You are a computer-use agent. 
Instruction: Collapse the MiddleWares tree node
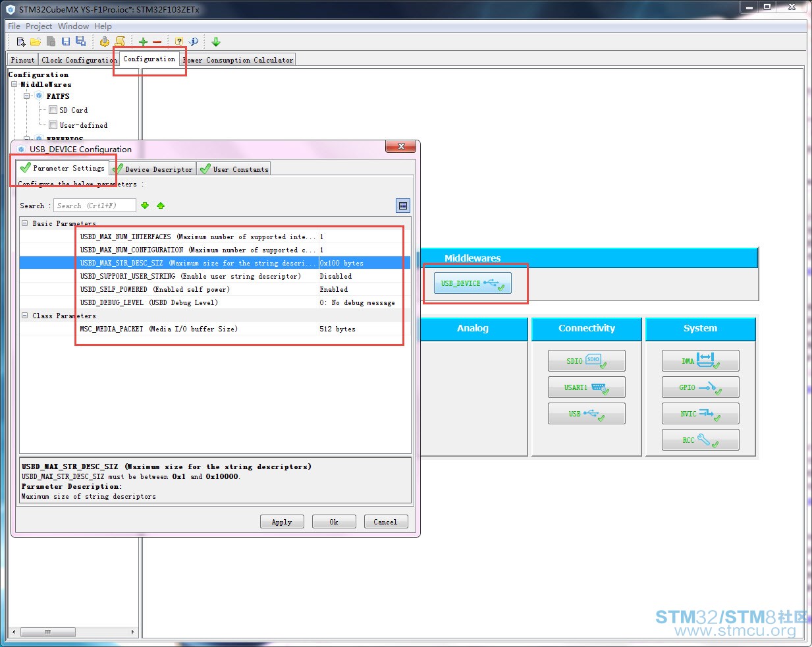[x=14, y=84]
